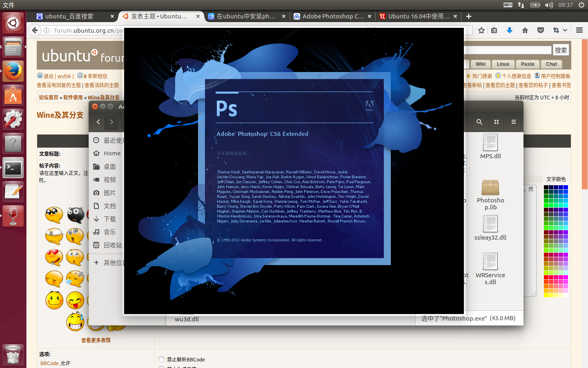
Task: Click the 退出 [ wsfzk ] logout link
Action: click(x=58, y=76)
